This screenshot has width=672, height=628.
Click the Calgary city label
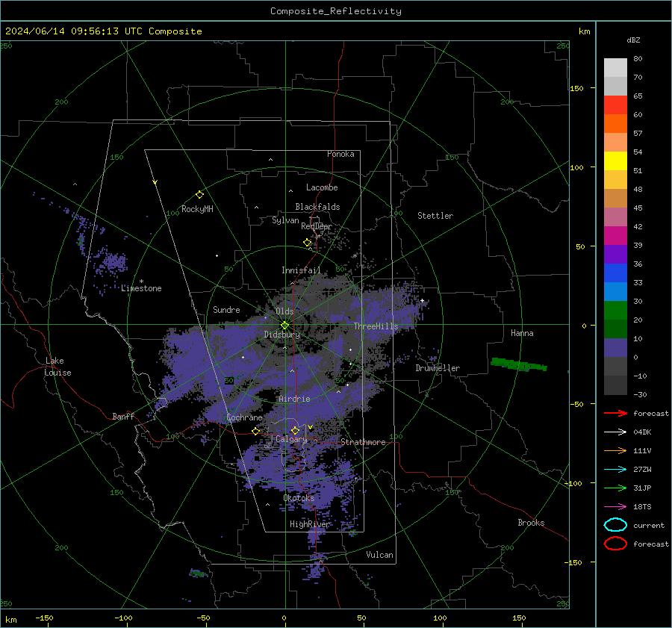[291, 439]
